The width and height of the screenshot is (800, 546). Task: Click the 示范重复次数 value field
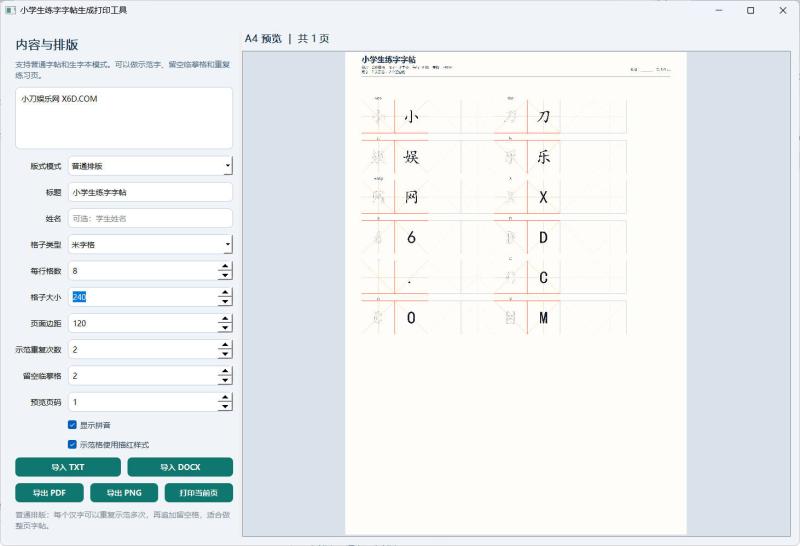pyautogui.click(x=143, y=350)
